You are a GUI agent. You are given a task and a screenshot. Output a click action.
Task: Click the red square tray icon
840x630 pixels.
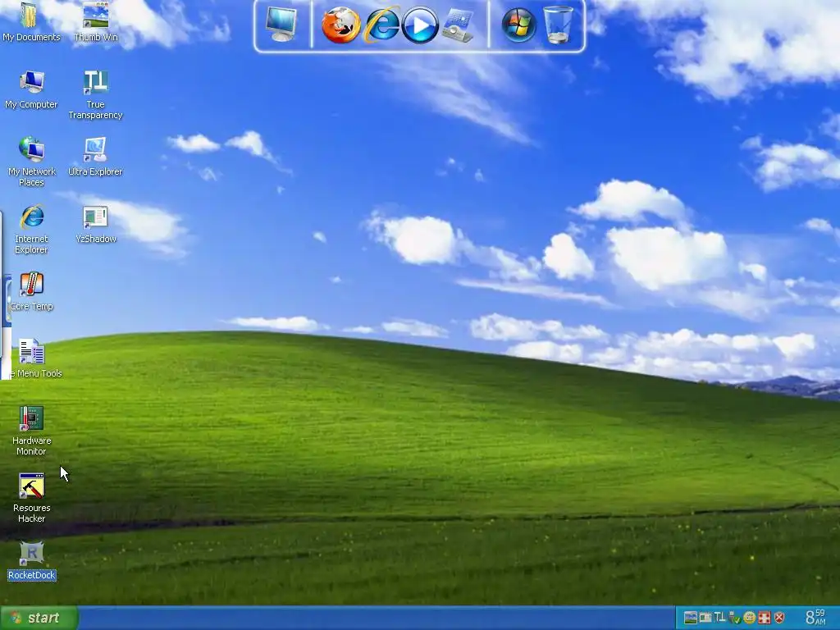pos(765,619)
